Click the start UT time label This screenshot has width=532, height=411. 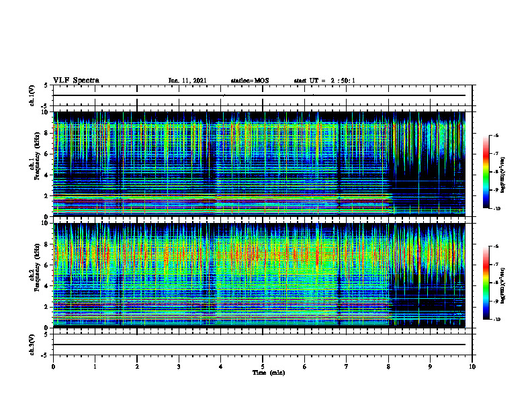click(324, 81)
